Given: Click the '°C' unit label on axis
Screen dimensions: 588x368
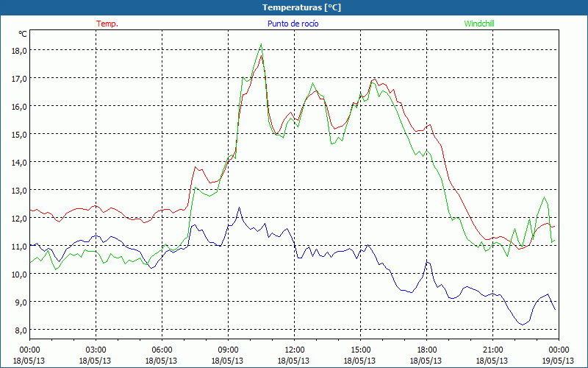Looking at the screenshot, I should pos(23,34).
